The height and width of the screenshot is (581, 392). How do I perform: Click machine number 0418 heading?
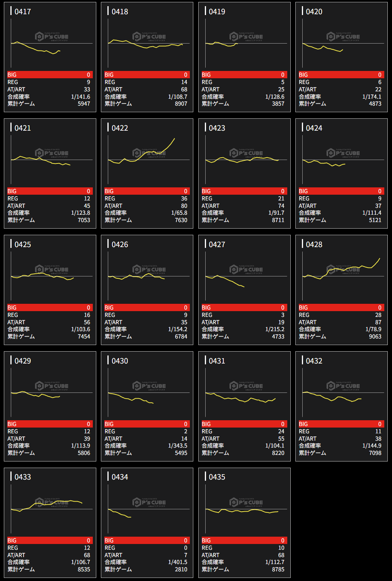[x=120, y=12]
